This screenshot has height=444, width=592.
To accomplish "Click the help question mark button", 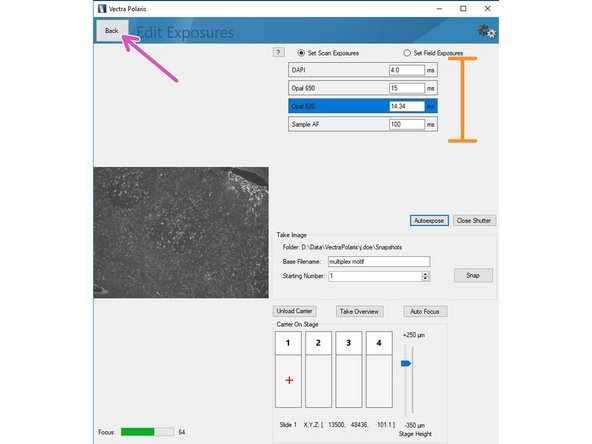I will pyautogui.click(x=278, y=52).
